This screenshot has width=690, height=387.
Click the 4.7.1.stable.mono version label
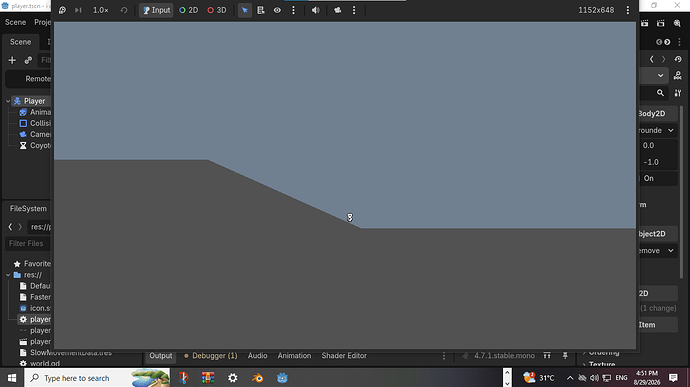[x=504, y=356]
